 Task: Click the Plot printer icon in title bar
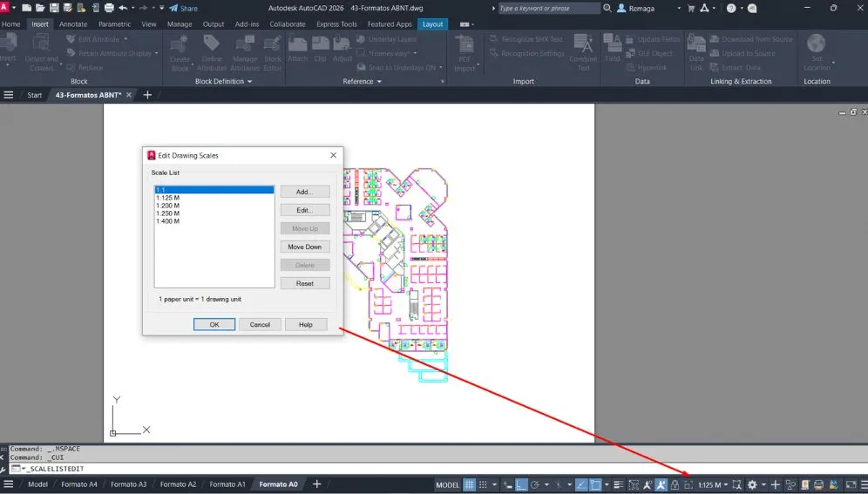tap(107, 8)
